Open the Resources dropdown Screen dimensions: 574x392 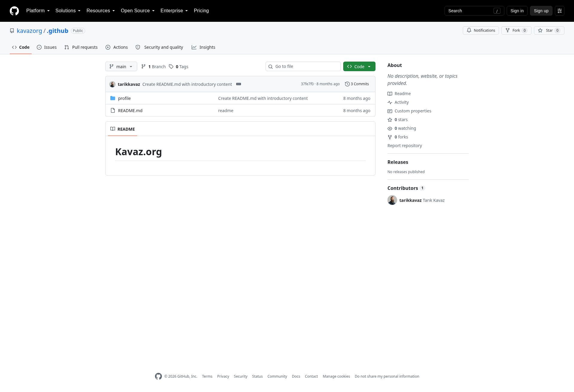coord(100,11)
